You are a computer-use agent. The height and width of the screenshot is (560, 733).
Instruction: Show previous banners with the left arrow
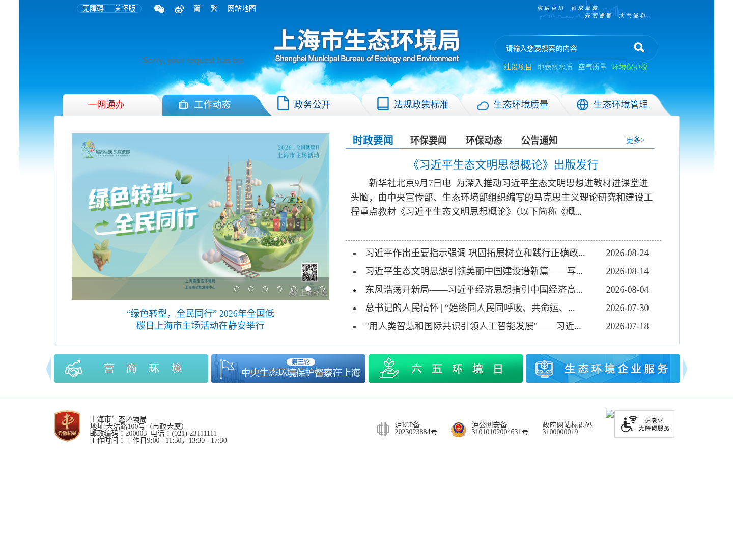click(49, 369)
